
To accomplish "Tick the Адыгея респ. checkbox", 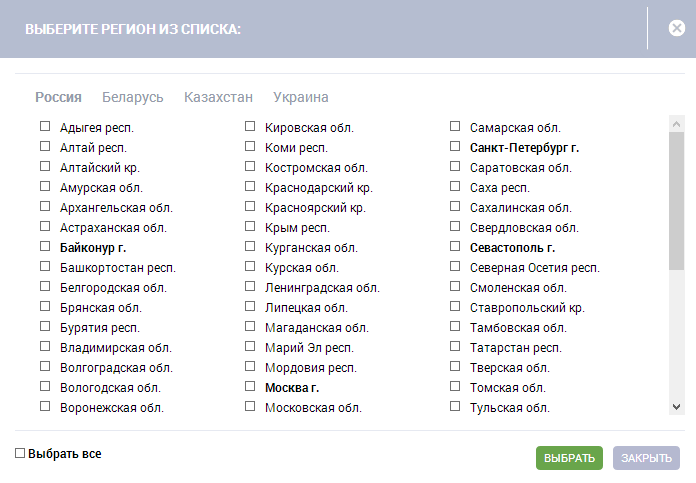I will [45, 127].
